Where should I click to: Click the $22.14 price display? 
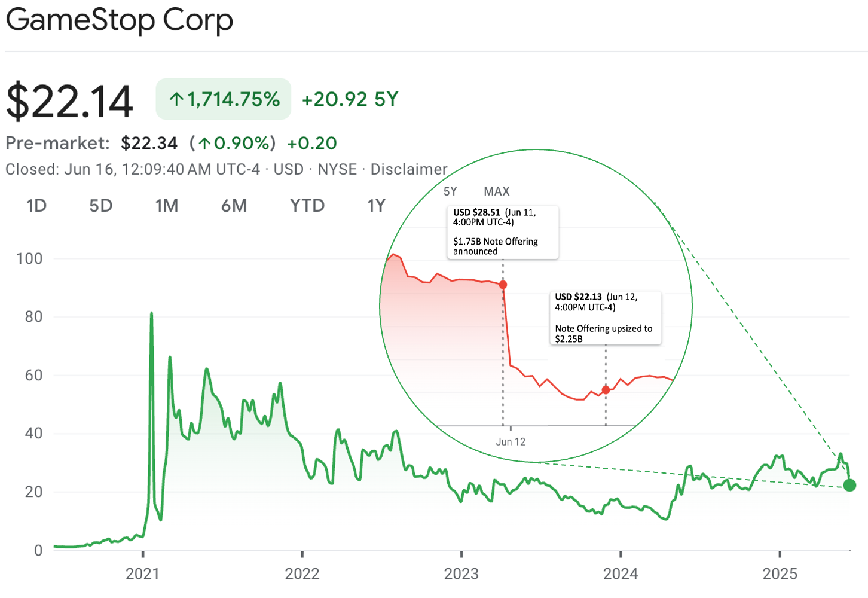click(x=69, y=99)
